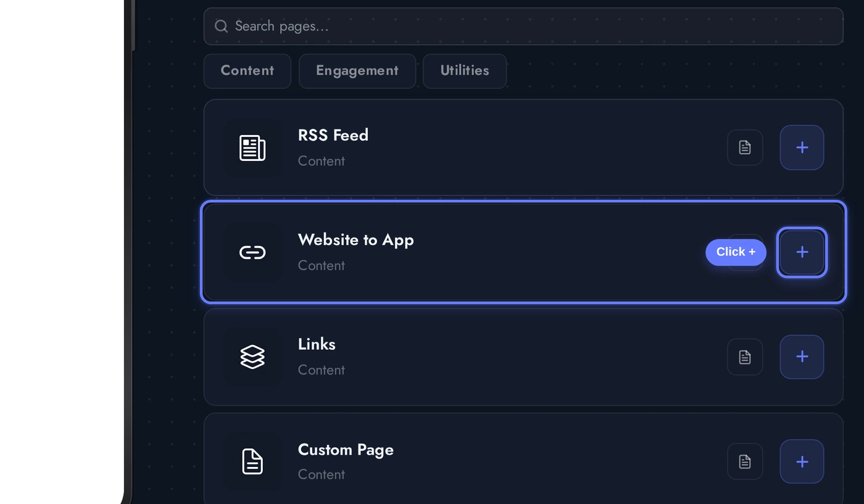
Task: Click the Custom Page document icon
Action: pos(252,461)
